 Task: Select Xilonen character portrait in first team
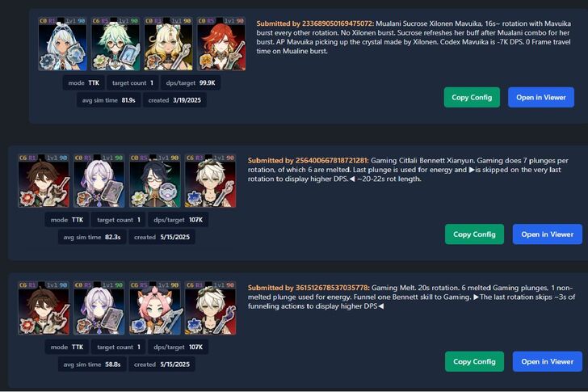pos(168,44)
